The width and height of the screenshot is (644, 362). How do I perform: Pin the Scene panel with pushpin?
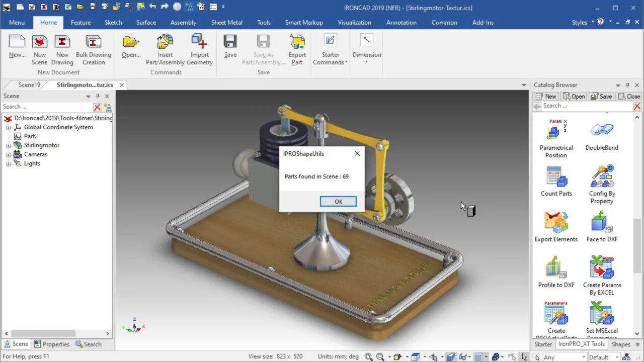click(x=98, y=96)
